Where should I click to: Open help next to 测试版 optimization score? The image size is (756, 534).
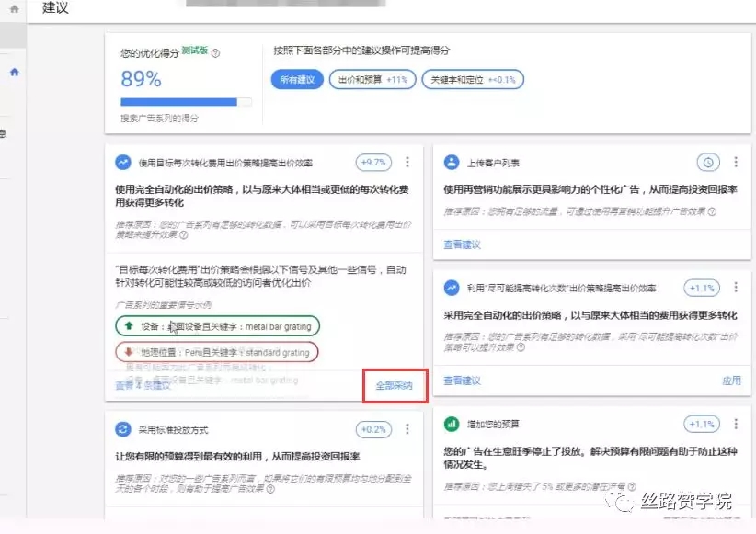215,53
